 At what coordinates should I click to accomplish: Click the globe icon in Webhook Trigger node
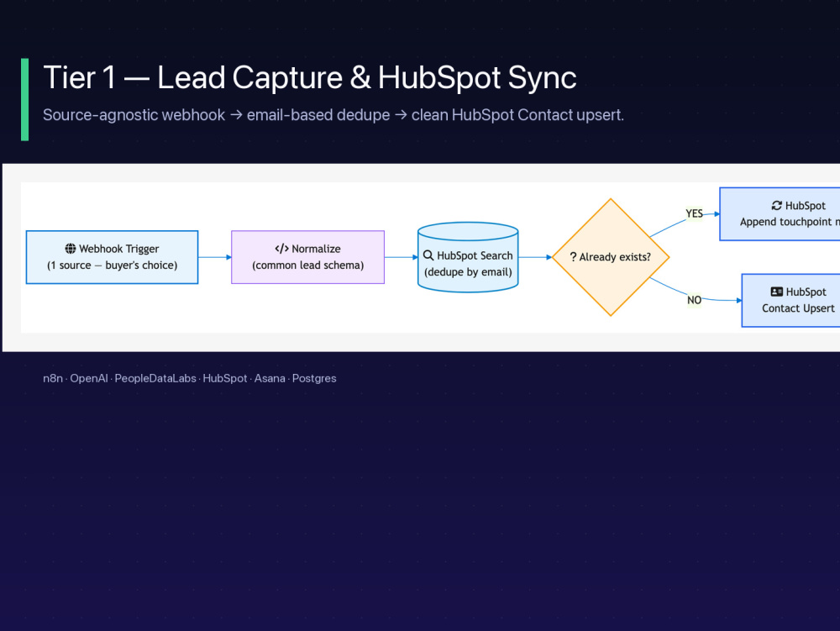[x=71, y=249]
